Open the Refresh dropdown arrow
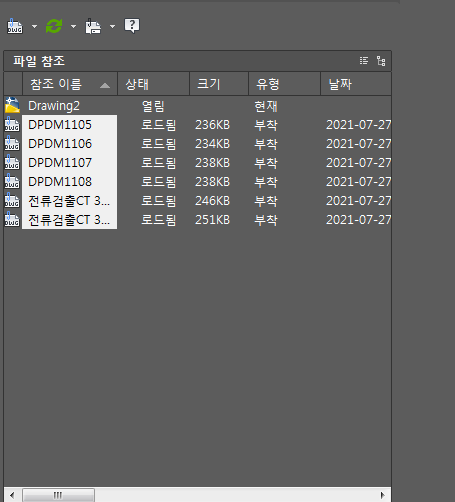455x502 pixels. [x=73, y=26]
